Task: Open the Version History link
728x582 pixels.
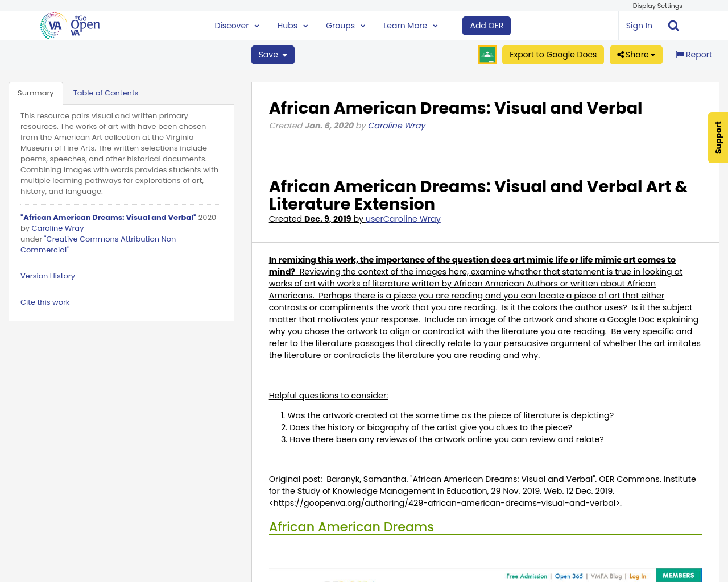Action: 48,276
